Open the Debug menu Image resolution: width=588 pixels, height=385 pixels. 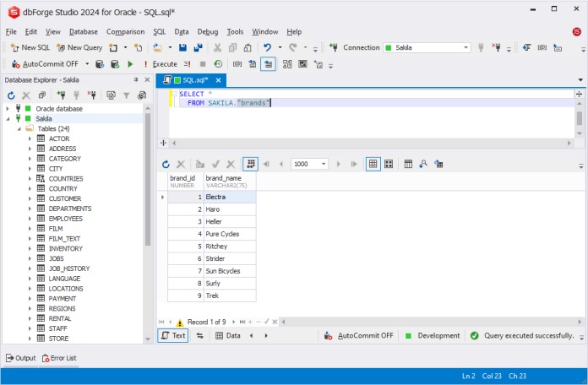[208, 32]
